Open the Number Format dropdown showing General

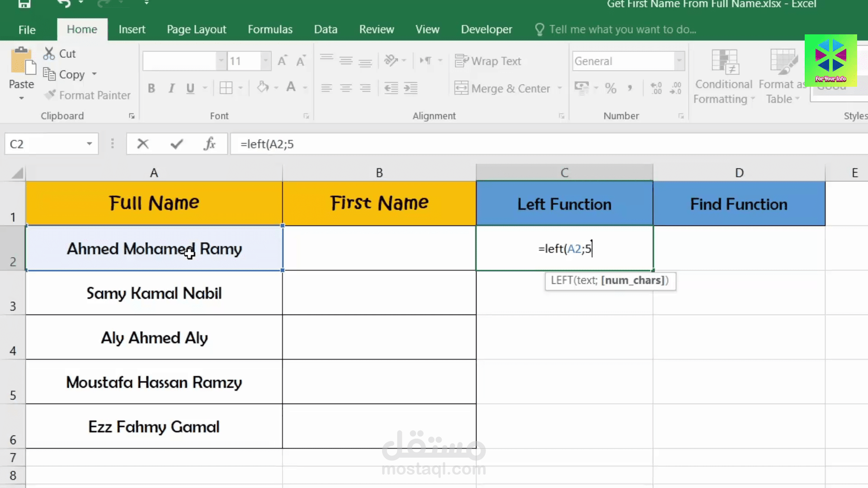(x=679, y=61)
